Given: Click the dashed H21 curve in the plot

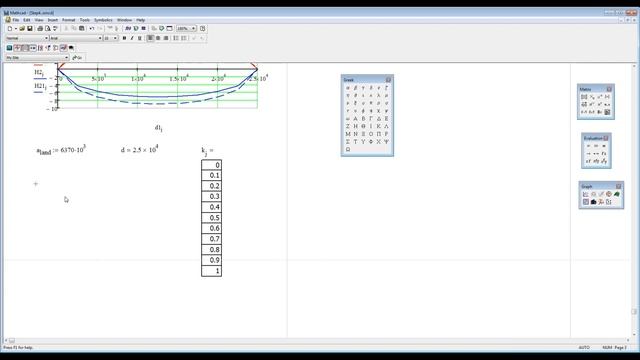Looking at the screenshot, I should point(157,104).
